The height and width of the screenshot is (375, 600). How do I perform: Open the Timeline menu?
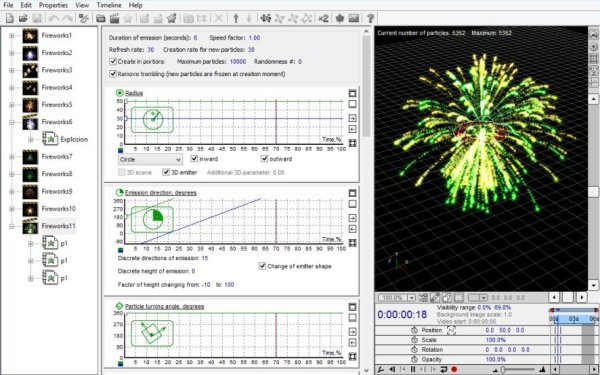[109, 5]
